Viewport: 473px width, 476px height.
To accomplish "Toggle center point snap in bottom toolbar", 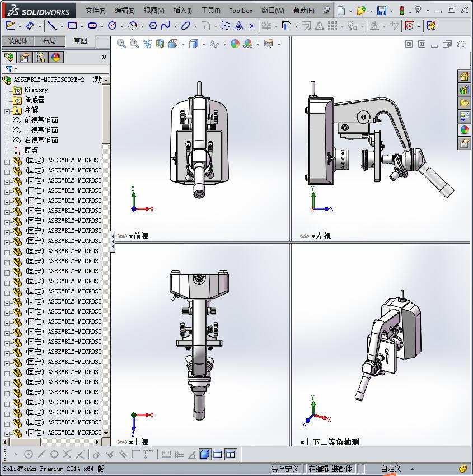I will pos(28,455).
